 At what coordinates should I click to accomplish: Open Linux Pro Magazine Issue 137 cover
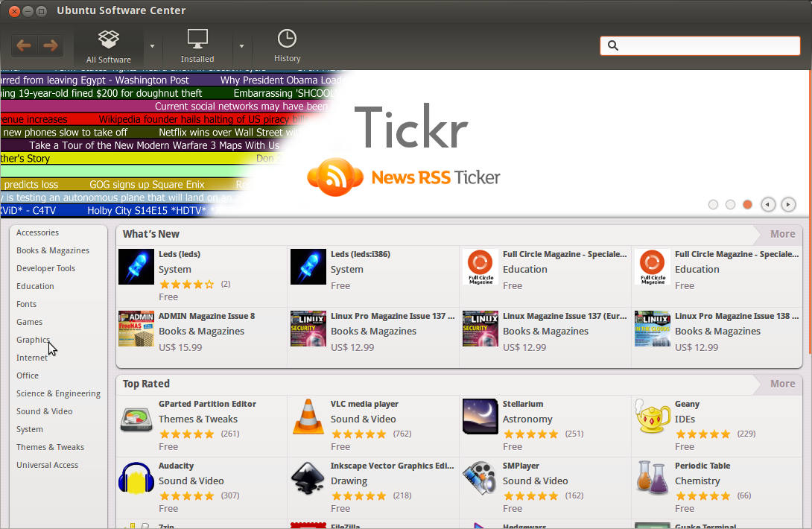[308, 329]
